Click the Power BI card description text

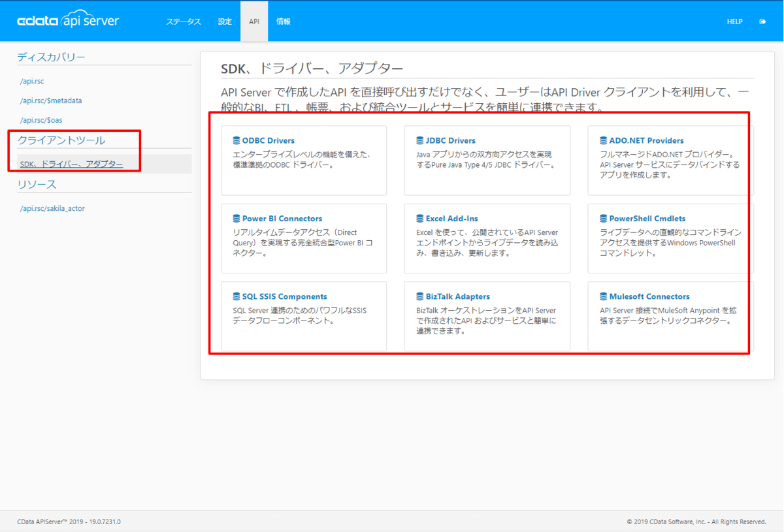coord(303,243)
